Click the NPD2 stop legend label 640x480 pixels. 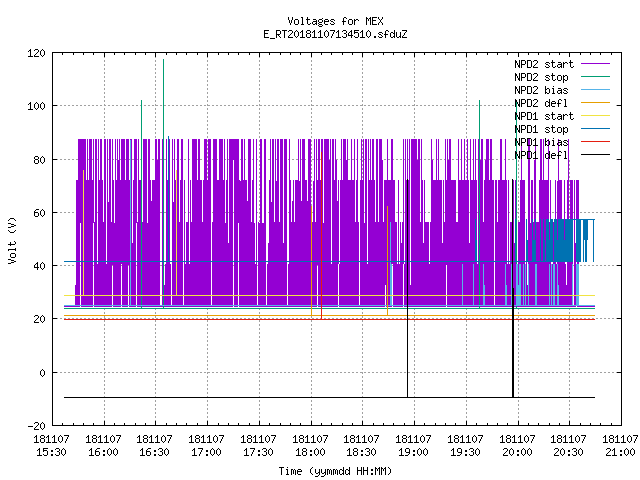pyautogui.click(x=541, y=77)
